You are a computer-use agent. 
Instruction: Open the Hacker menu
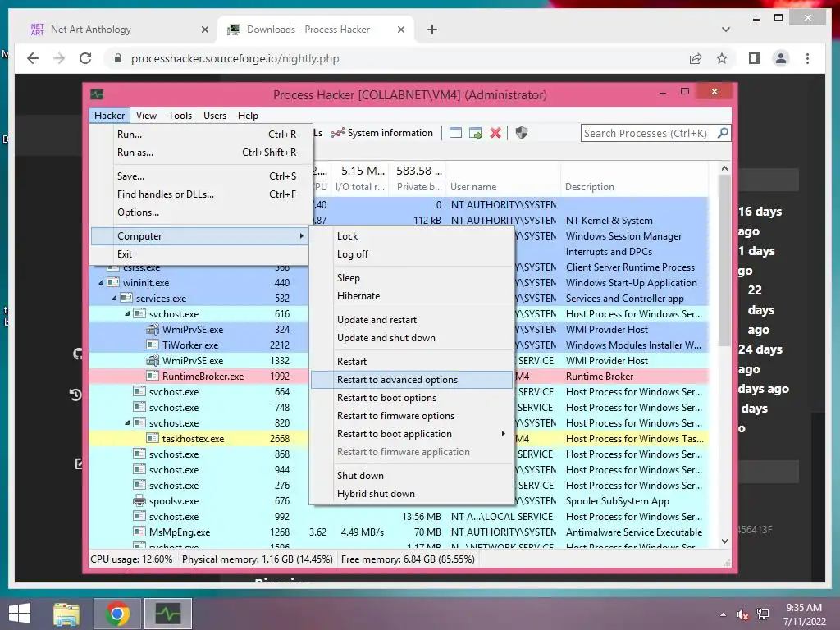(109, 115)
